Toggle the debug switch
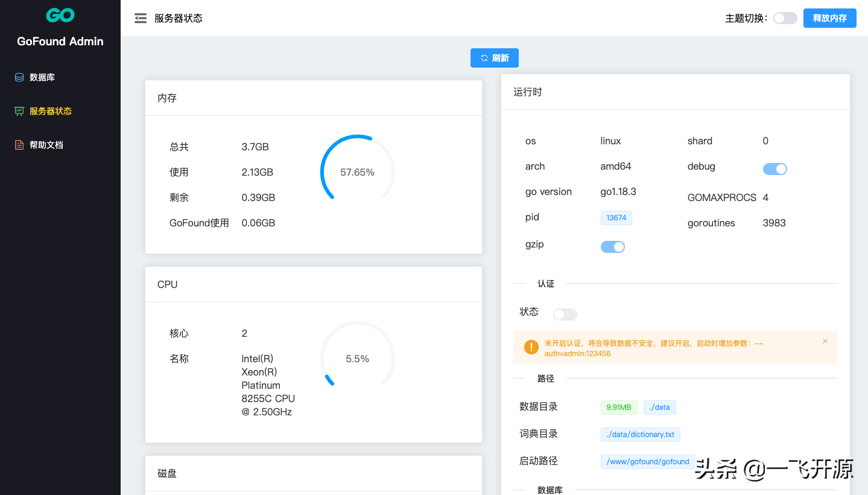Screen dimensions: 868x495 [775, 169]
